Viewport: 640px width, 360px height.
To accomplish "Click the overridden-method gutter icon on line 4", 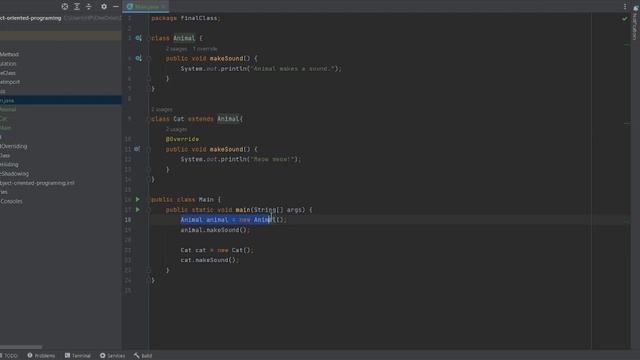I will (138, 58).
